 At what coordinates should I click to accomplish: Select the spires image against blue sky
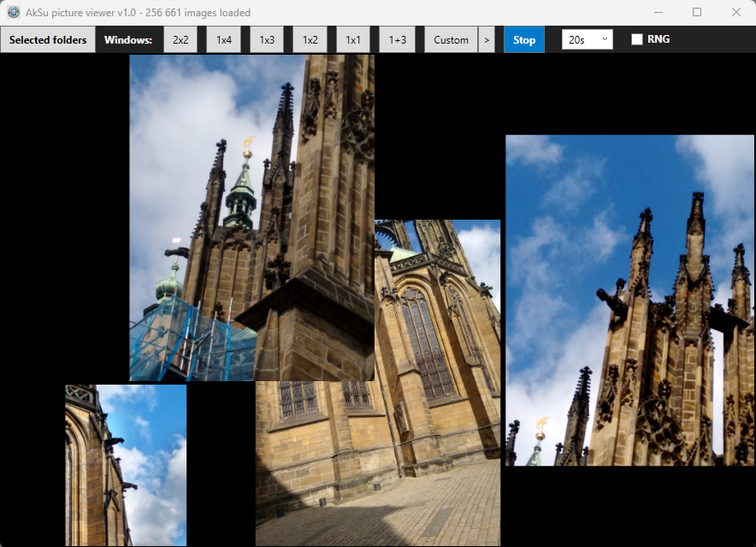pos(629,300)
